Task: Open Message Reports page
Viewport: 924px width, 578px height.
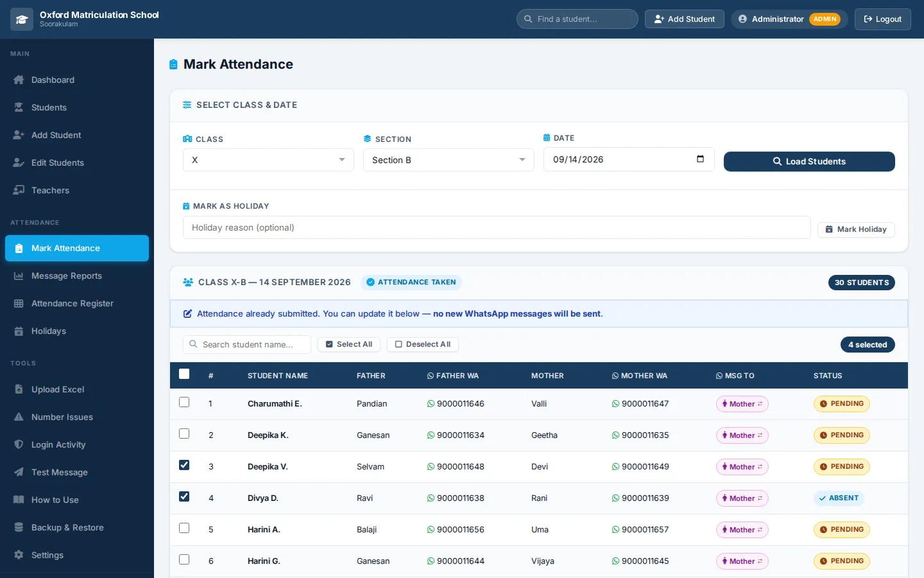Action: click(x=77, y=276)
